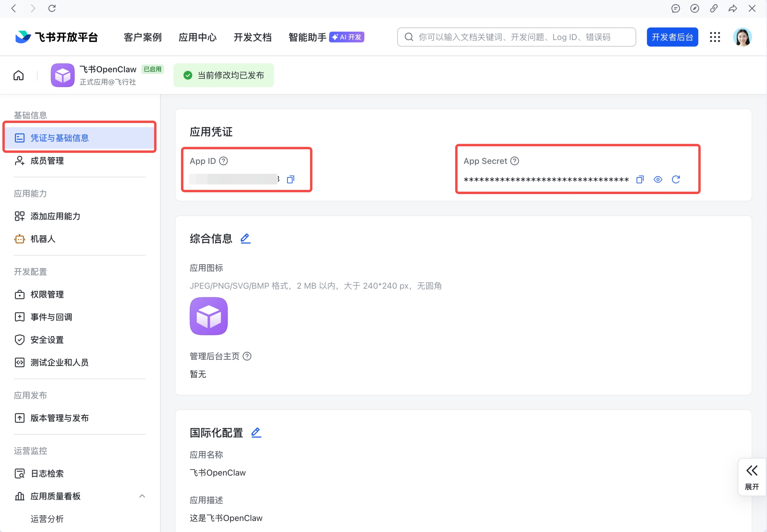Collapse the 应用质量看板 section
767x532 pixels.
click(142, 496)
